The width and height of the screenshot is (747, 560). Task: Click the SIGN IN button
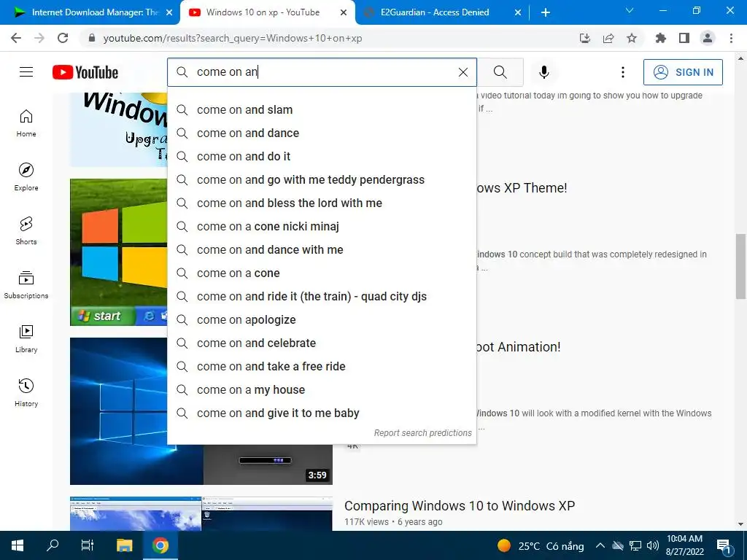point(683,72)
